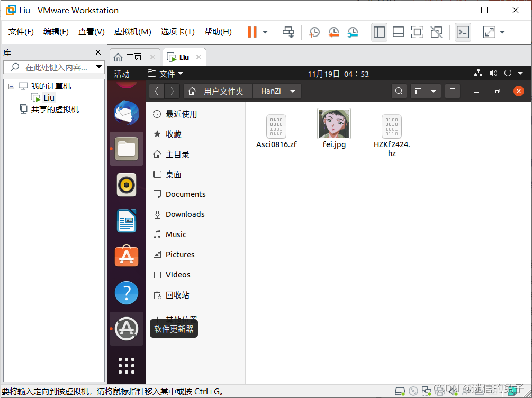The height and width of the screenshot is (398, 532).
Task: Open 桌面 in the sidebar
Action: coord(195,175)
